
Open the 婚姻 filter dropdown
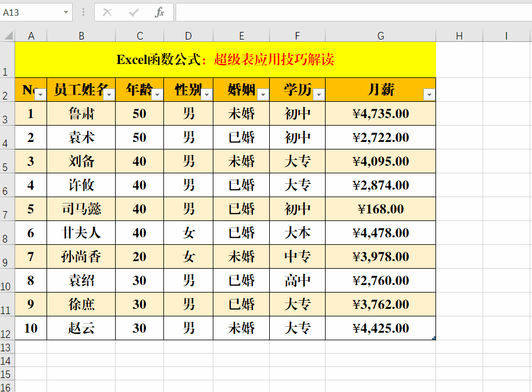tap(263, 95)
